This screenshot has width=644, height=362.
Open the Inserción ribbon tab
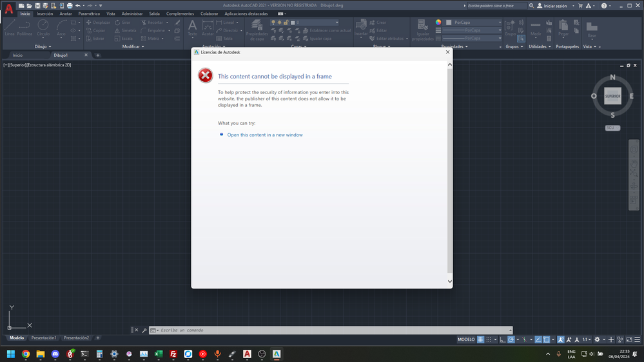point(44,14)
